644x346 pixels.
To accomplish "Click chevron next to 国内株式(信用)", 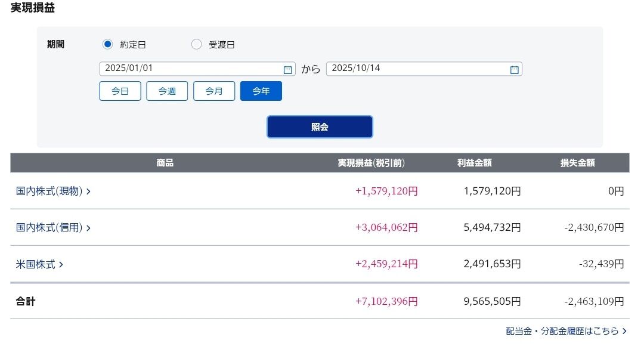I will tap(88, 228).
